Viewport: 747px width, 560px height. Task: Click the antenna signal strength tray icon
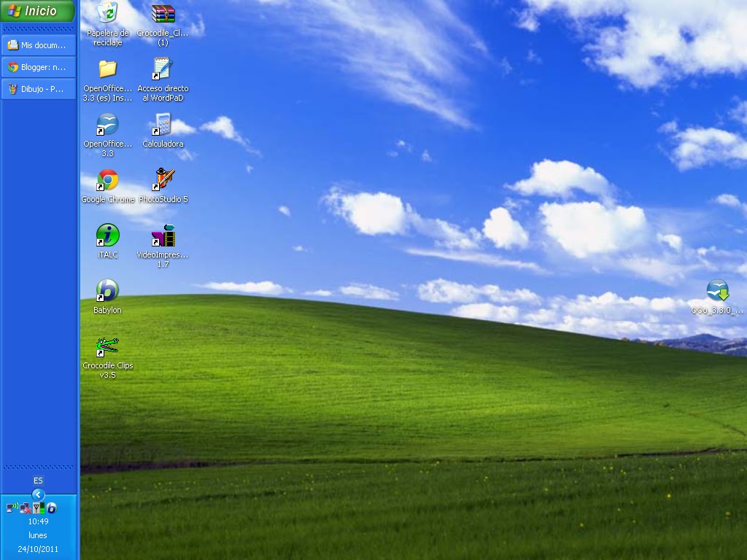[x=39, y=508]
